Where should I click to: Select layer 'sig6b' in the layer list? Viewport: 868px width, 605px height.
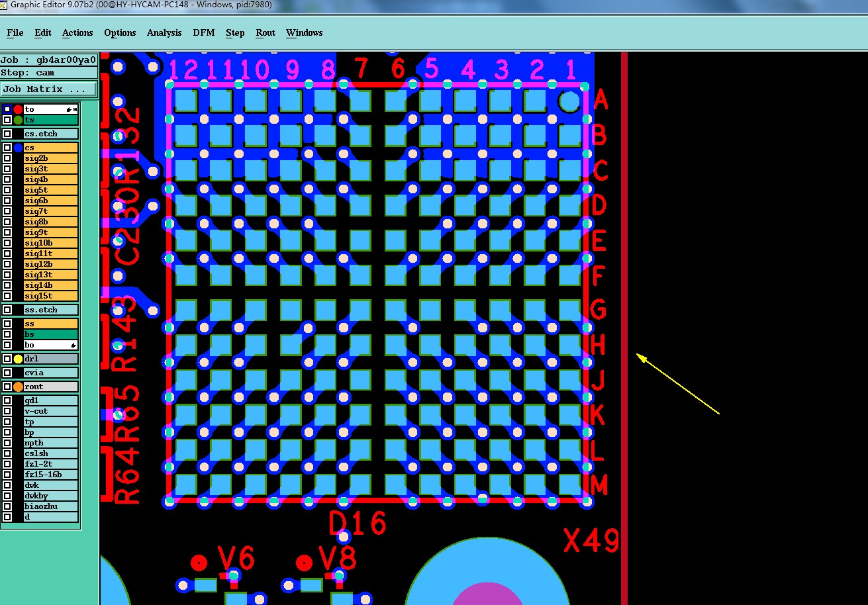click(x=51, y=201)
